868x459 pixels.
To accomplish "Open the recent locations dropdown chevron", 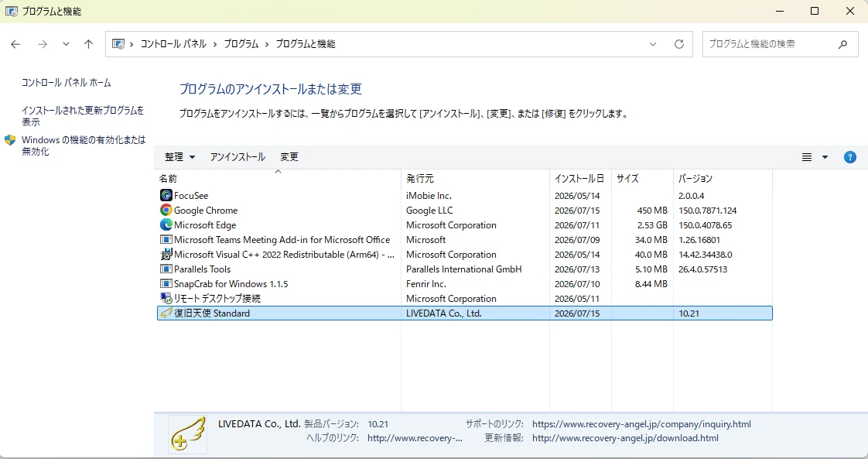I will (x=66, y=44).
